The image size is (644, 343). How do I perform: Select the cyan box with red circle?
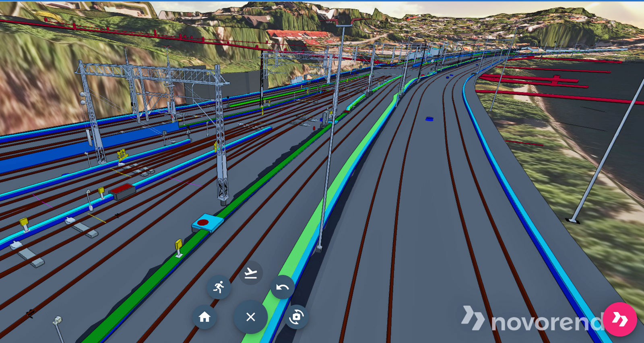[x=207, y=223]
